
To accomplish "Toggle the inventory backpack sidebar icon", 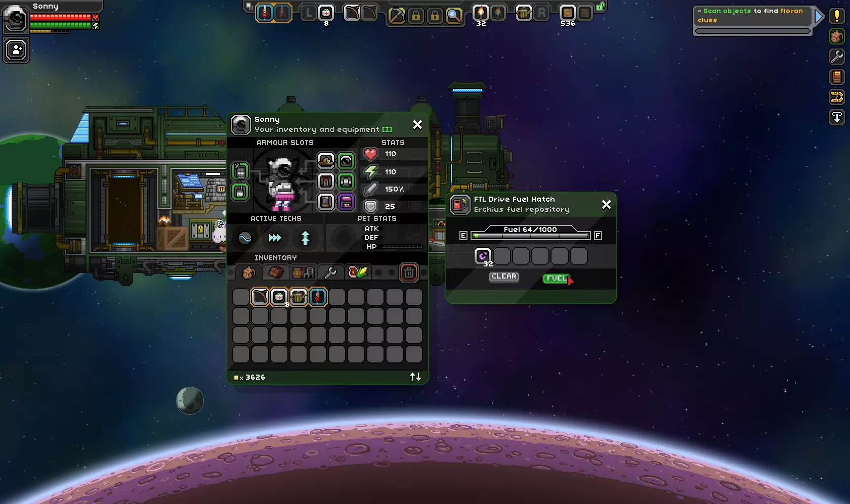I will pyautogui.click(x=837, y=36).
